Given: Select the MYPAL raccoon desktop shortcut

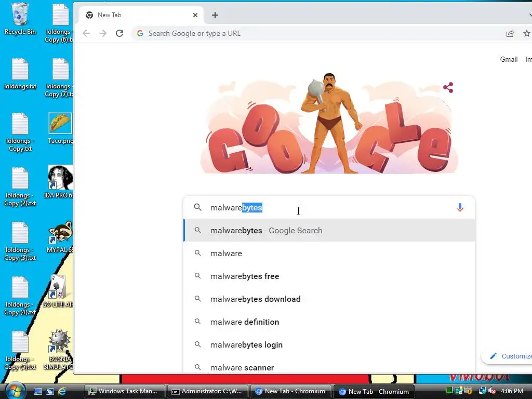Looking at the screenshot, I should tap(60, 237).
